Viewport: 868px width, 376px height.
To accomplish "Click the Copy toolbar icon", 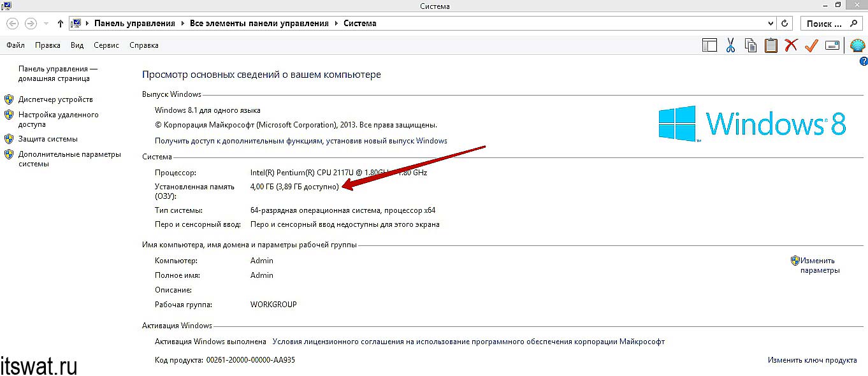I will pyautogui.click(x=751, y=45).
